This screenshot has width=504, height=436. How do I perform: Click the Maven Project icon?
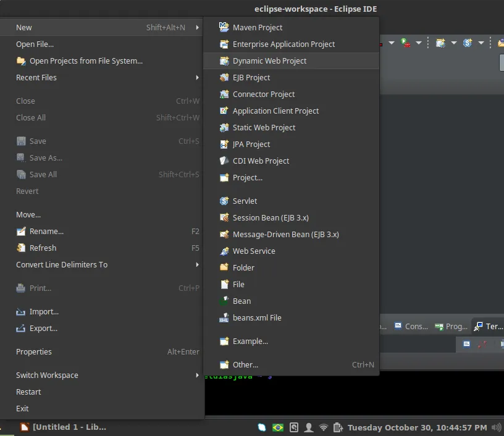pos(224,27)
